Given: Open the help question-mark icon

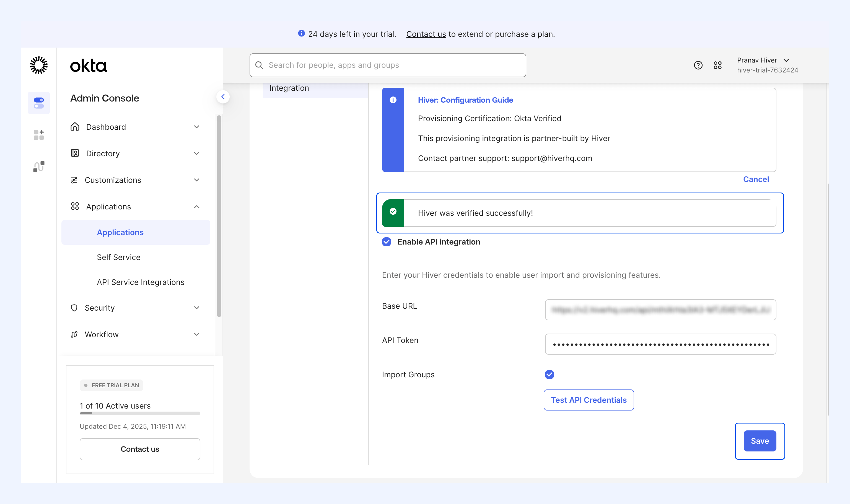Looking at the screenshot, I should click(698, 65).
